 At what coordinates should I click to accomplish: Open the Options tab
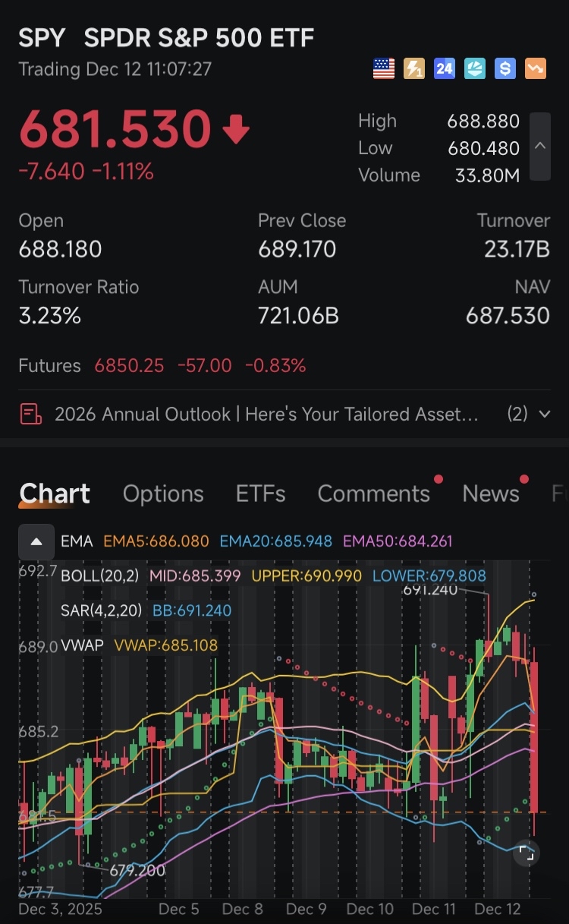click(163, 494)
